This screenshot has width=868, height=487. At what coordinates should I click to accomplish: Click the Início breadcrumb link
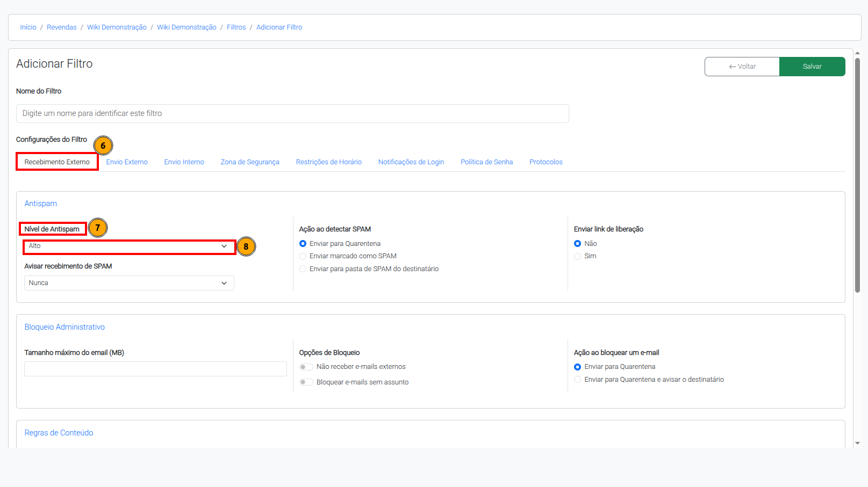pyautogui.click(x=28, y=27)
